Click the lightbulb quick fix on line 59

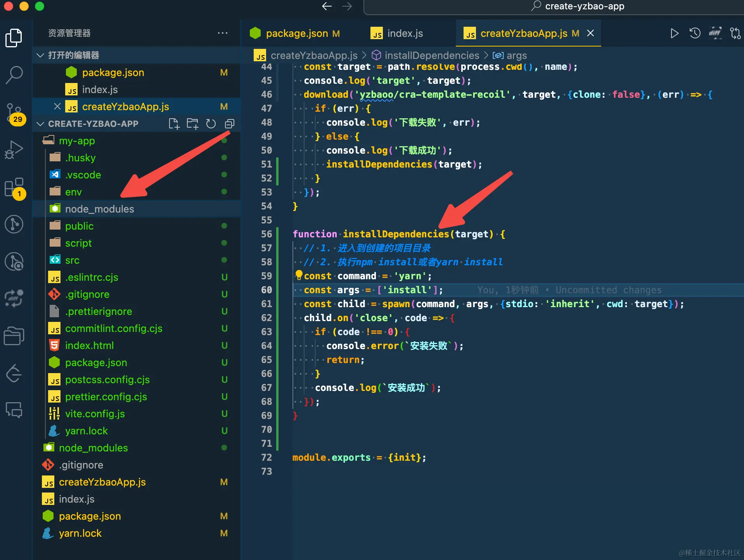[299, 275]
